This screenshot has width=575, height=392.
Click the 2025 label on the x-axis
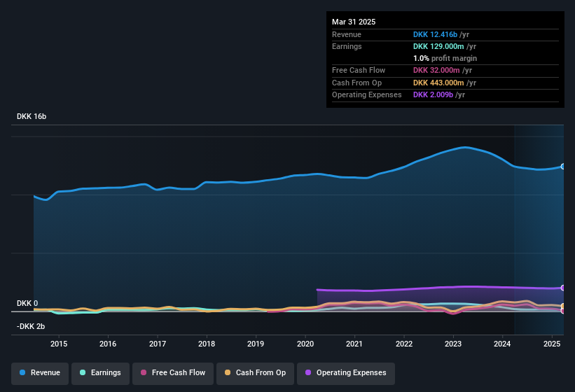[552, 344]
